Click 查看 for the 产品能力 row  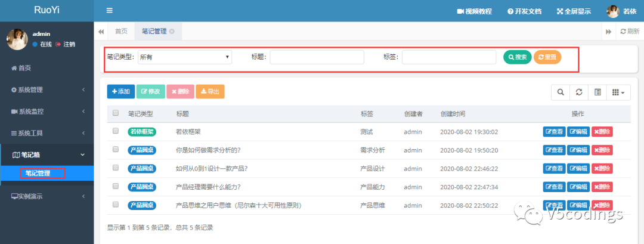tap(554, 187)
